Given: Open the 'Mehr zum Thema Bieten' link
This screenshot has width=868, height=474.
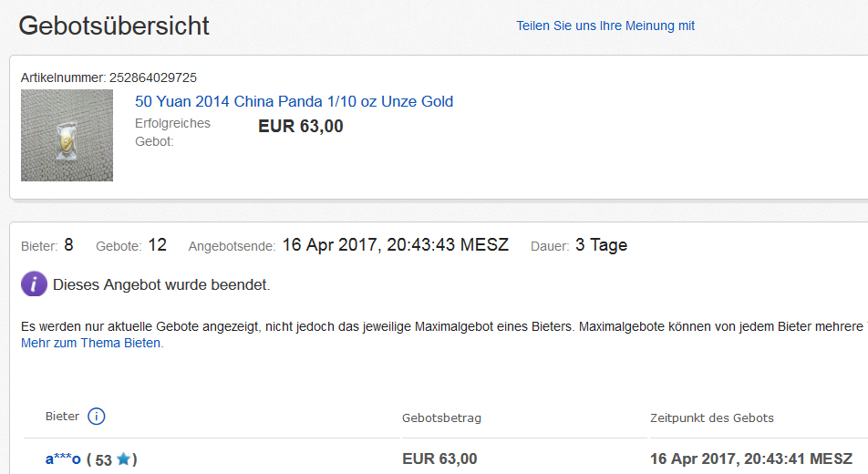Looking at the screenshot, I should 92,343.
